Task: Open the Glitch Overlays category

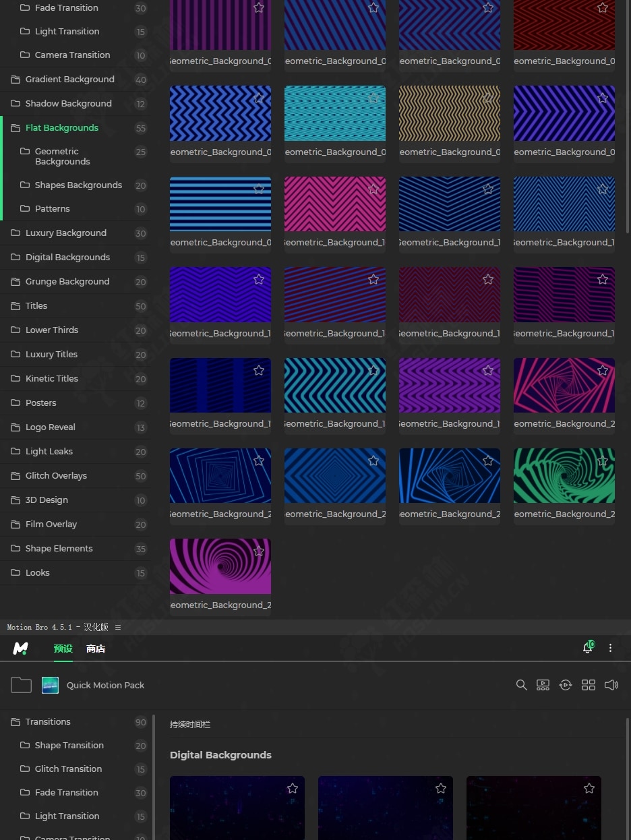Action: (56, 476)
